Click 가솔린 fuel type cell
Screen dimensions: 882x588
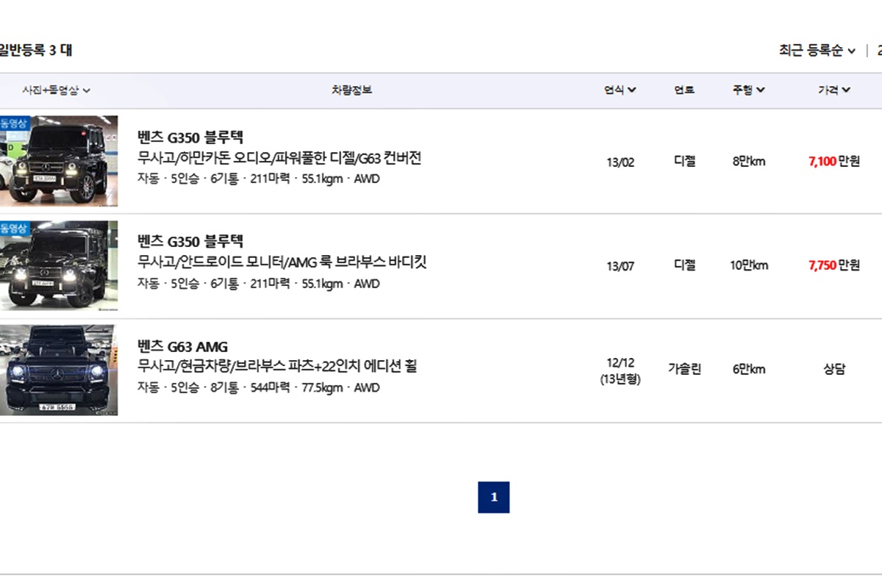tap(684, 370)
